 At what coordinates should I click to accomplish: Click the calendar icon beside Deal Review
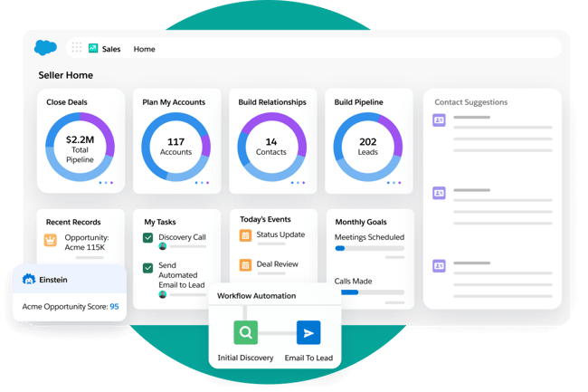click(245, 265)
